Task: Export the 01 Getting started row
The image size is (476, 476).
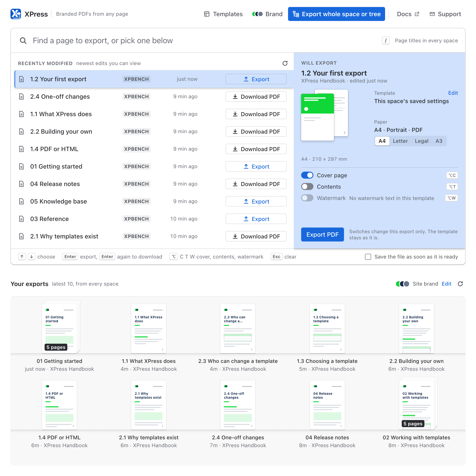Action: [256, 167]
